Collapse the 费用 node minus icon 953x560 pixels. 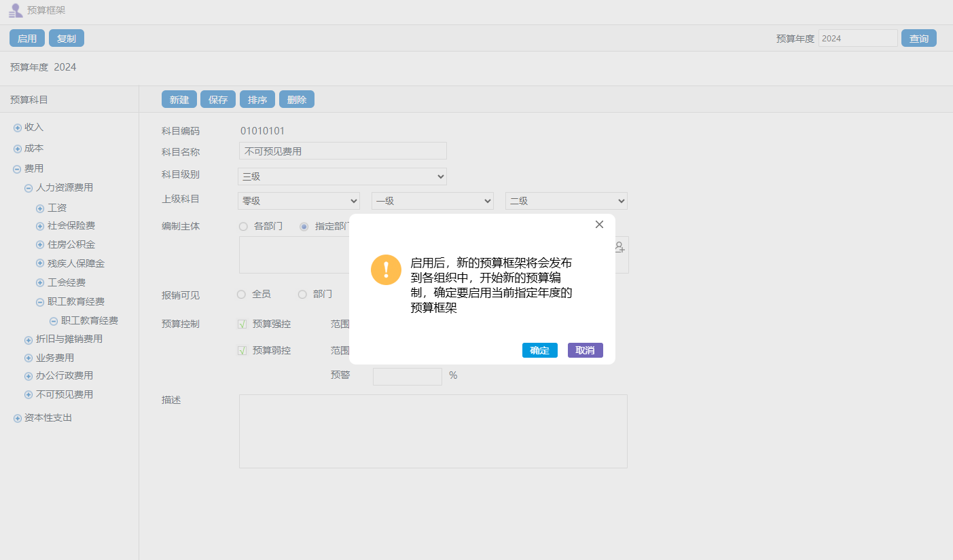(18, 169)
